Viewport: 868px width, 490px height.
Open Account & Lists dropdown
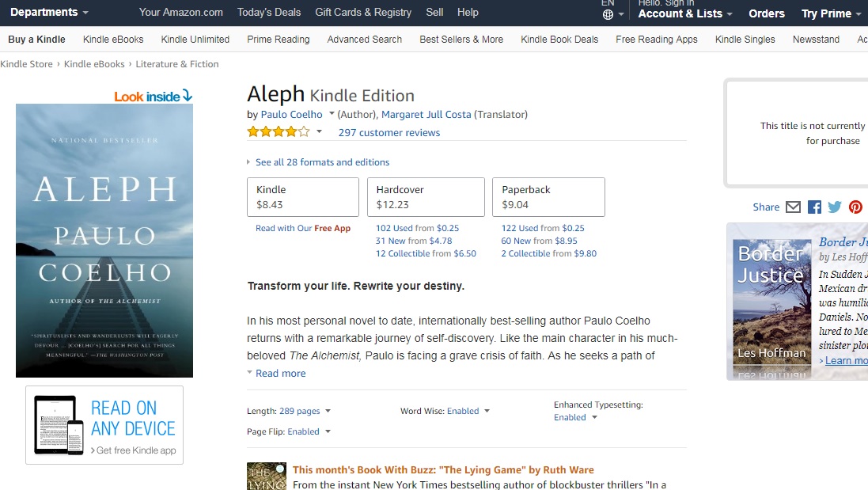pos(685,13)
